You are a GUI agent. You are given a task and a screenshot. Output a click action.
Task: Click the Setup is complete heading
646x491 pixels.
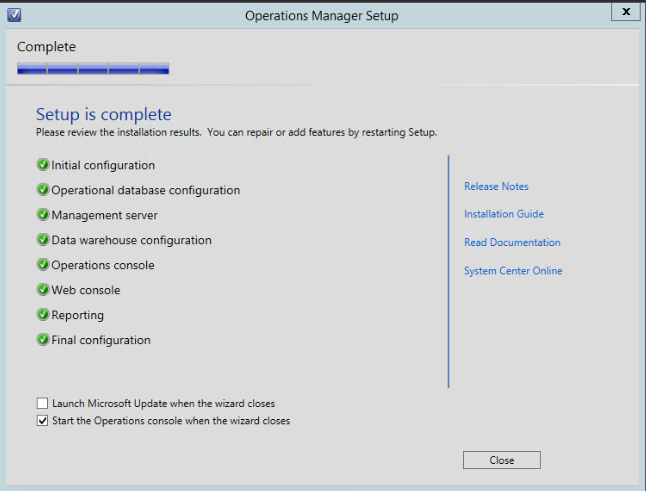(x=103, y=114)
